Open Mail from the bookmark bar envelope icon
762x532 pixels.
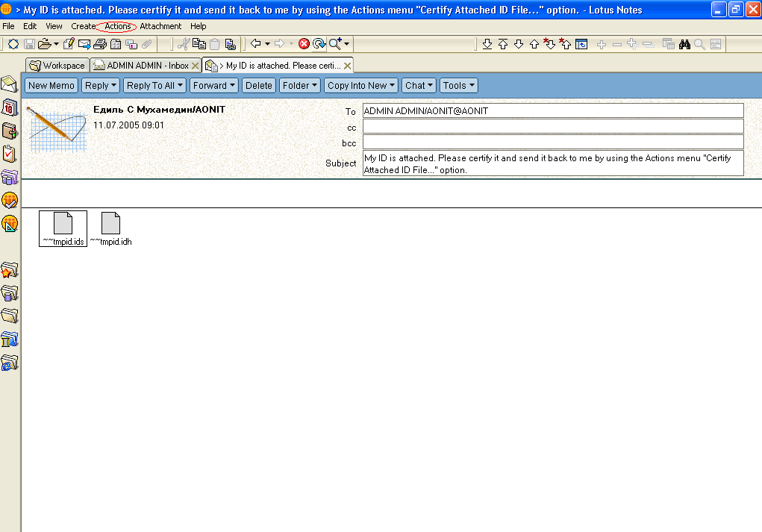point(9,84)
